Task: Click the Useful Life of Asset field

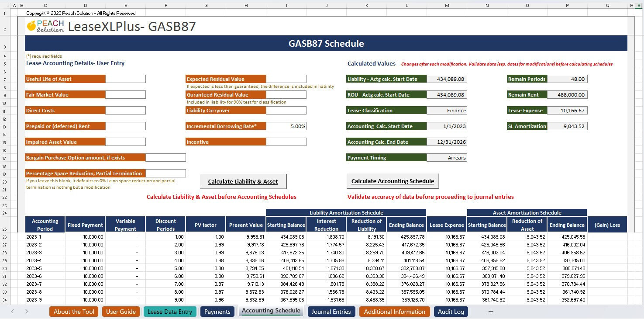Action: coord(125,79)
